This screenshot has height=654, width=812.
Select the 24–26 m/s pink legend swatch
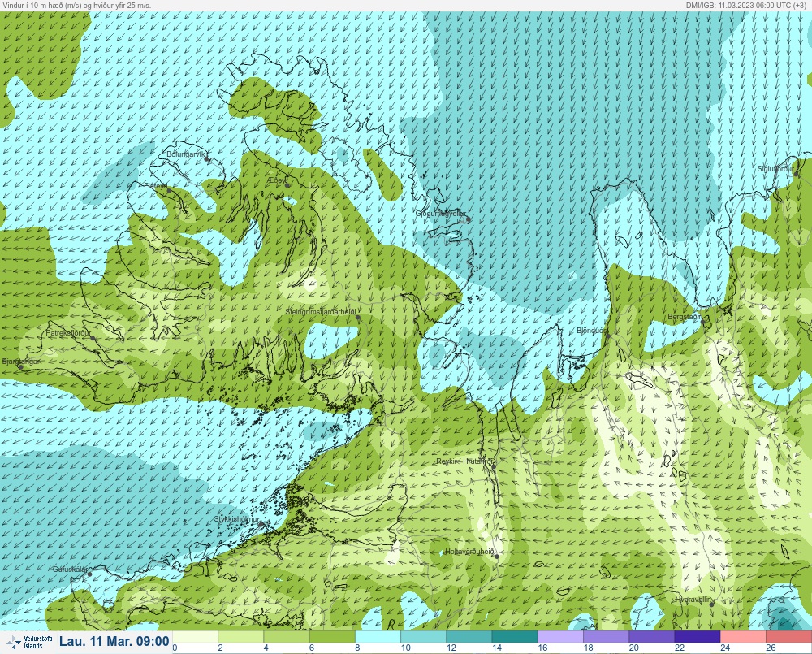743,636
